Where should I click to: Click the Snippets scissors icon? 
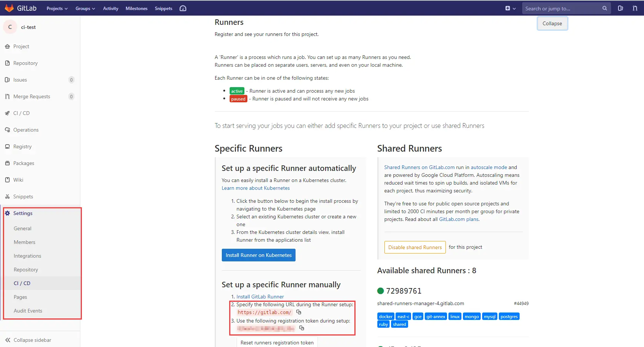(x=7, y=196)
